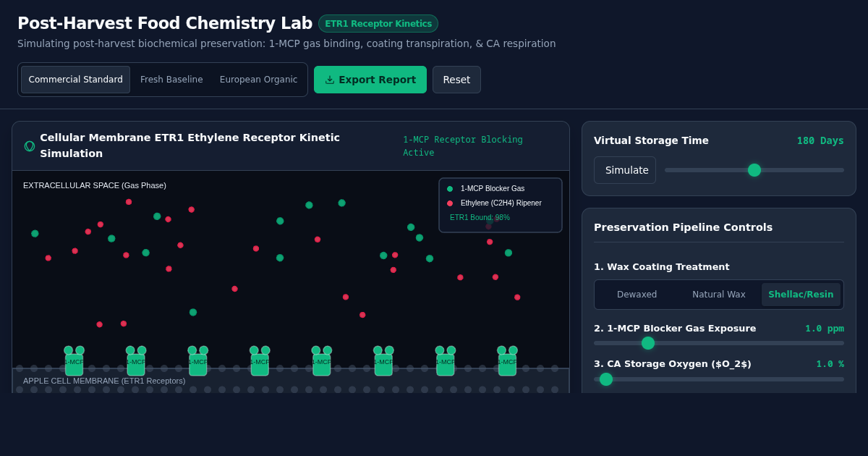Click the 'Preservation Pipeline Controls' heading
This screenshot has width=868, height=456.
click(683, 227)
